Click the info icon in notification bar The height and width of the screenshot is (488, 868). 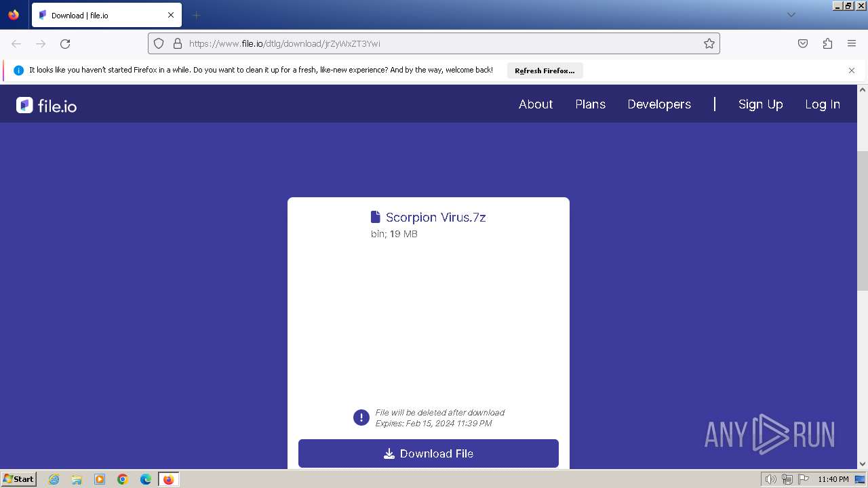19,70
